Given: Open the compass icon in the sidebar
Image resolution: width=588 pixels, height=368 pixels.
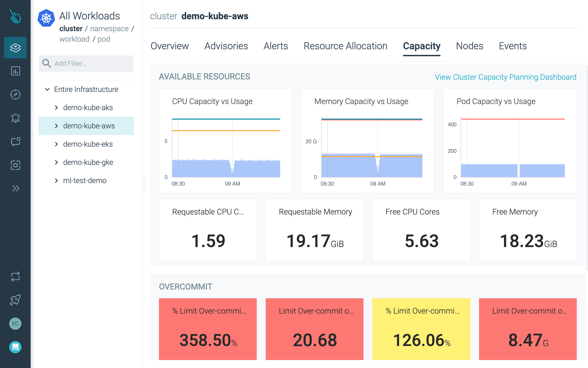Looking at the screenshot, I should coord(15,95).
